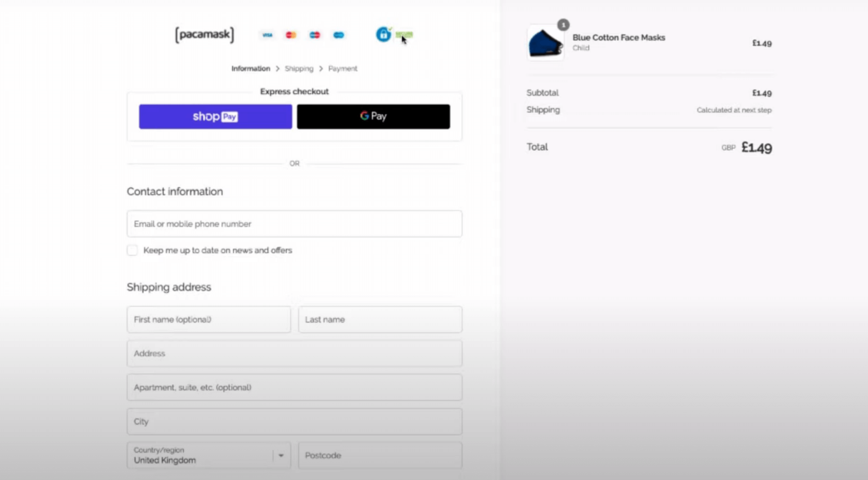
Task: Go to the Payment breadcrumb step
Action: [x=342, y=69]
